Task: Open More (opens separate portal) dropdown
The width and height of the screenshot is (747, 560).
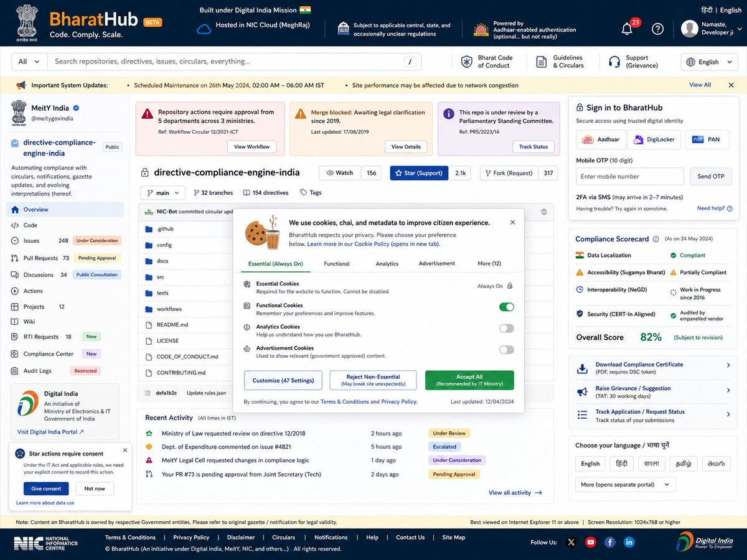Action: point(626,485)
